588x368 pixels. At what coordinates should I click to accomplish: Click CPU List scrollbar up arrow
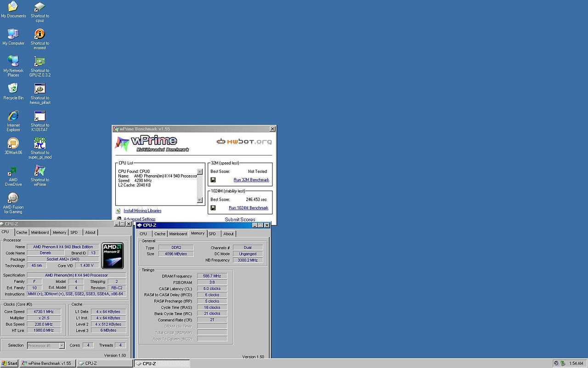pos(200,172)
